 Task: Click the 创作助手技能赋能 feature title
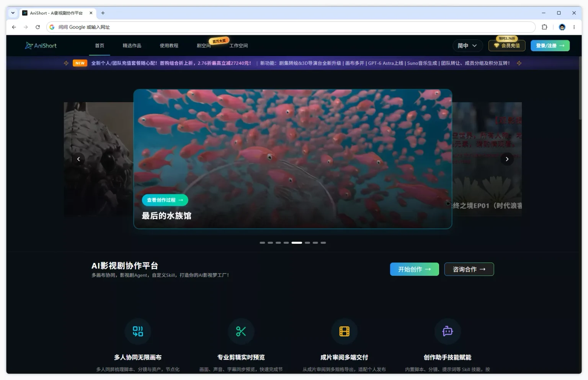point(448,357)
